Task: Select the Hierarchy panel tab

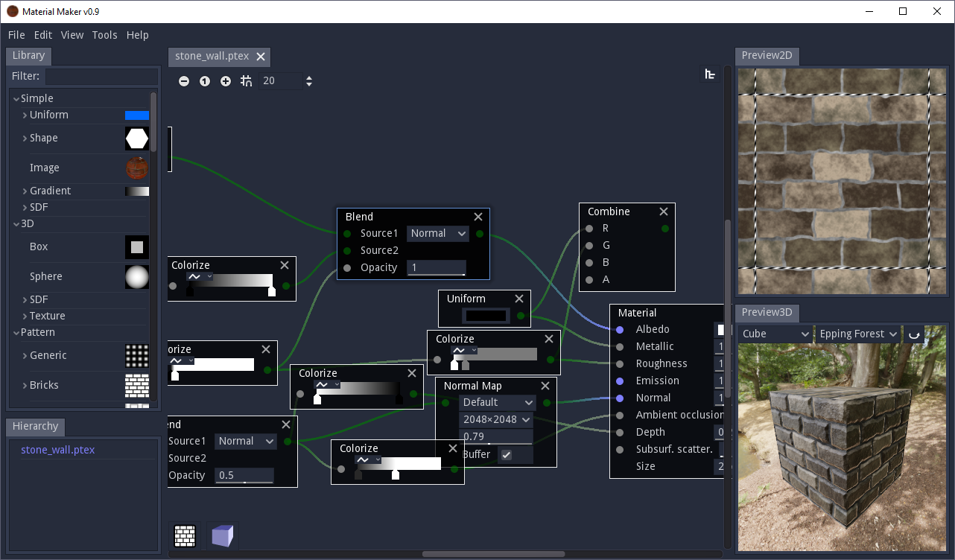Action: coord(35,427)
